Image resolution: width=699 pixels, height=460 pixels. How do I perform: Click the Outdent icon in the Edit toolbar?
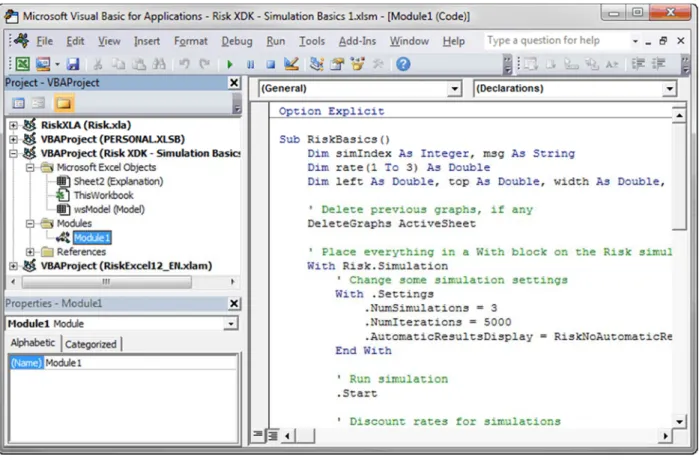coord(659,64)
